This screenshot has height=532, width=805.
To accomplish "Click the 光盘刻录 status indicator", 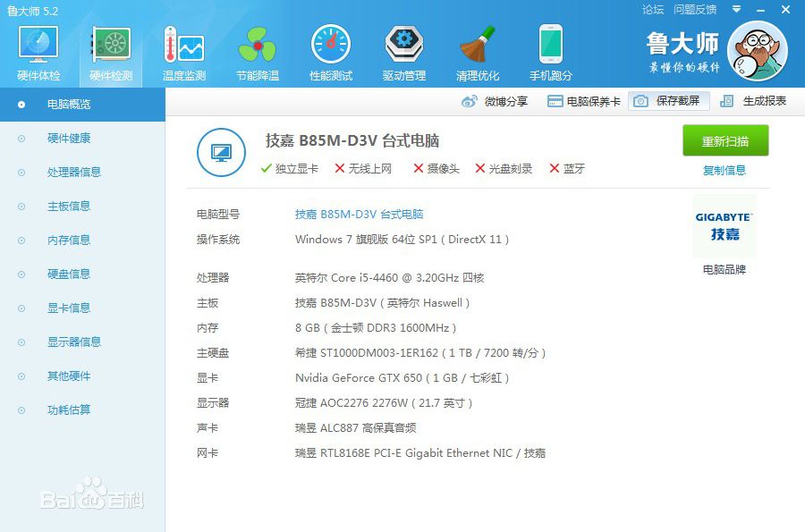I will [x=504, y=169].
